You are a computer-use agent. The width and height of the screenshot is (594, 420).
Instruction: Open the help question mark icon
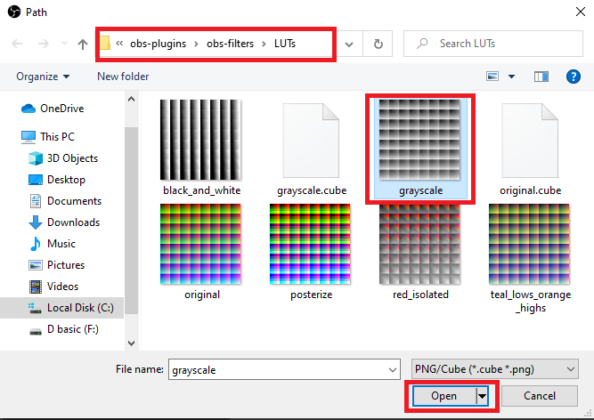(x=573, y=77)
